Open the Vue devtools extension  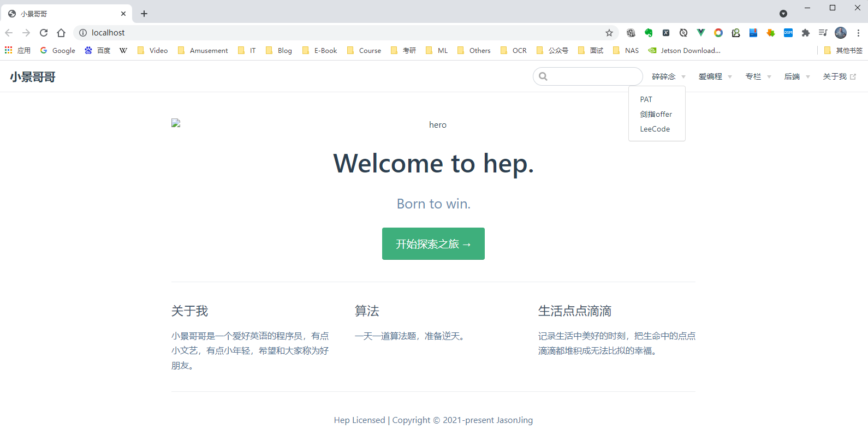click(701, 33)
